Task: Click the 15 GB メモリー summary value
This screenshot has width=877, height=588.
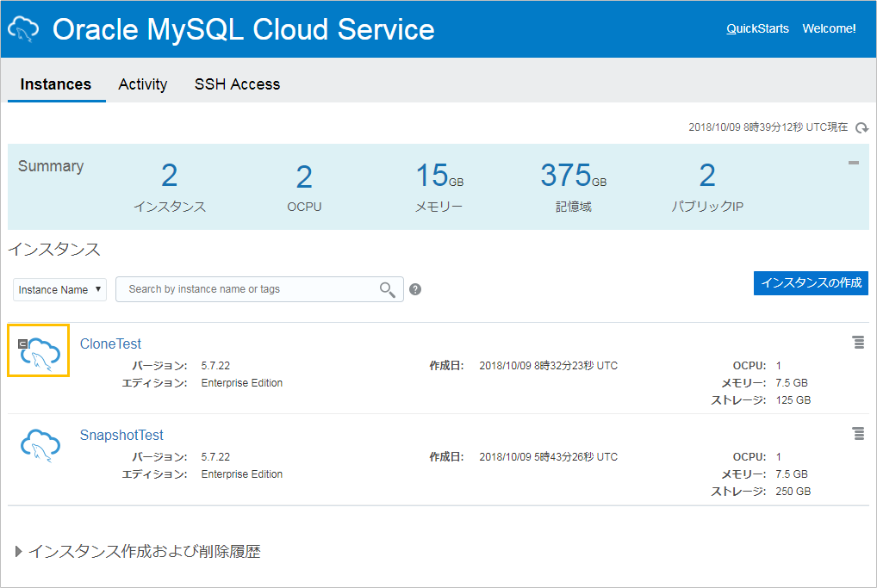Action: click(x=439, y=176)
